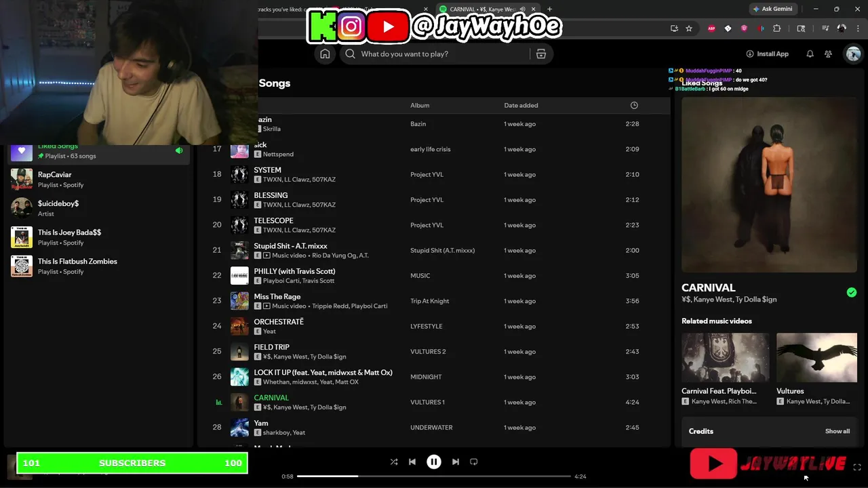This screenshot has height=488, width=868.
Task: Go to Spotify Home via house icon
Action: [x=325, y=54]
